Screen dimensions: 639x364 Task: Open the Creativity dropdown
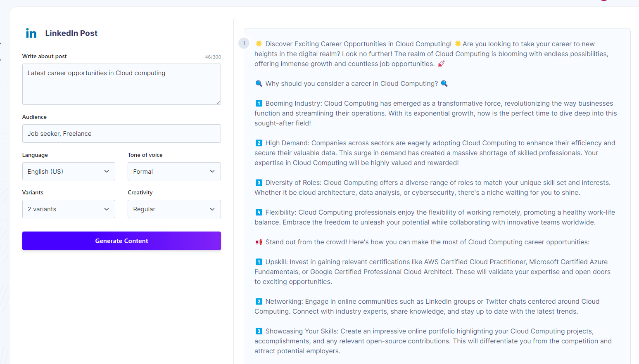[174, 209]
